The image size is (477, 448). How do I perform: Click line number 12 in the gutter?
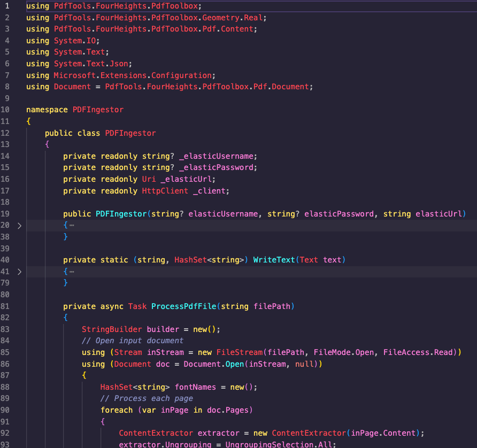point(5,133)
